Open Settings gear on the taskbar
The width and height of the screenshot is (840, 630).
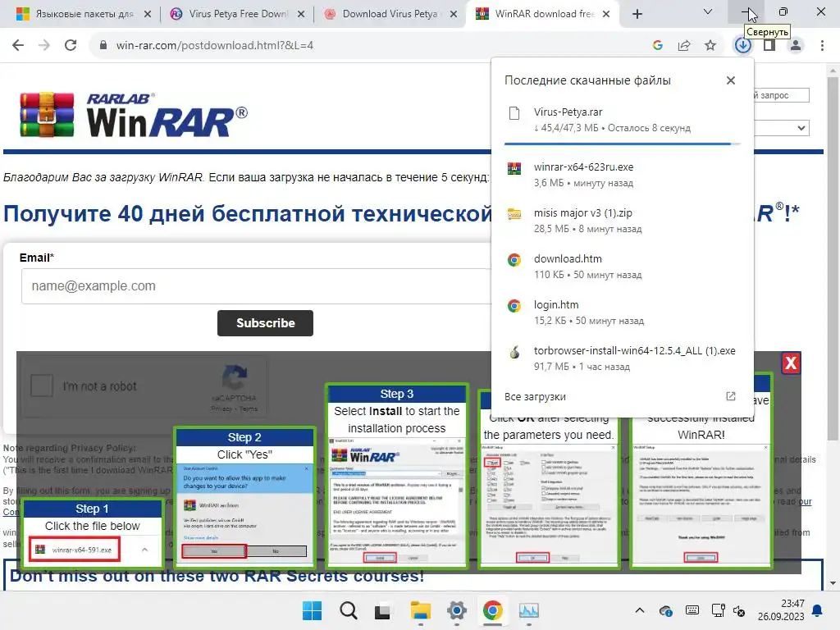pos(456,610)
